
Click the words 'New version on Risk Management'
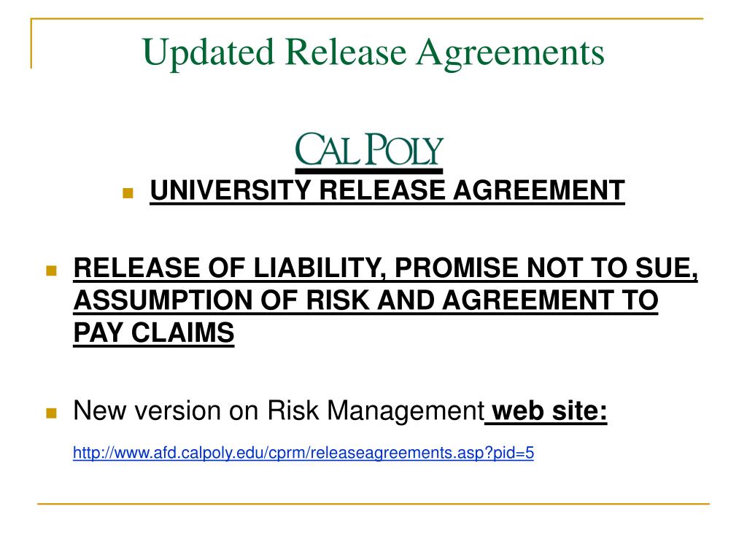[x=279, y=411]
